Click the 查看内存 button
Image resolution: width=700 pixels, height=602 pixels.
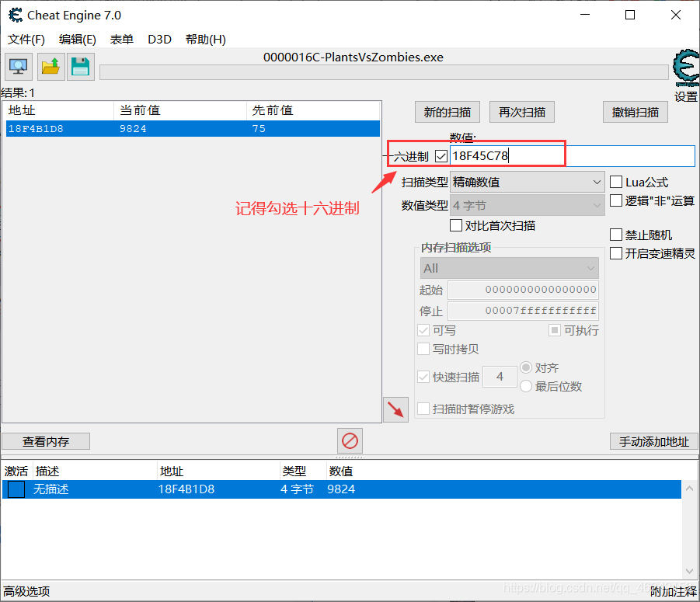point(46,441)
